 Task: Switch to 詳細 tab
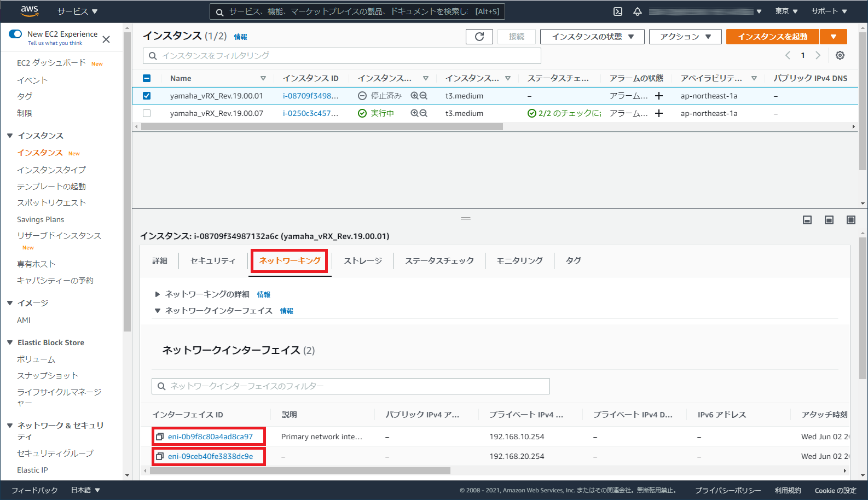pos(160,261)
